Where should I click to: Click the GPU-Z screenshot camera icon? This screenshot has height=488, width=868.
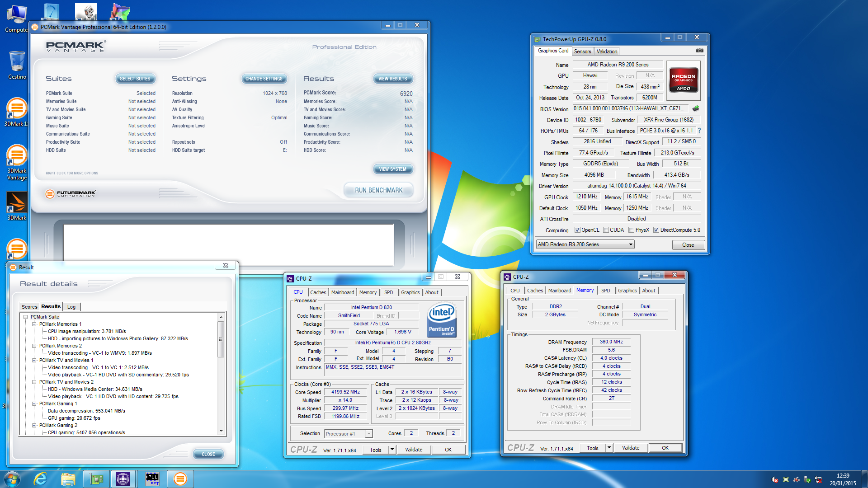pyautogui.click(x=699, y=51)
